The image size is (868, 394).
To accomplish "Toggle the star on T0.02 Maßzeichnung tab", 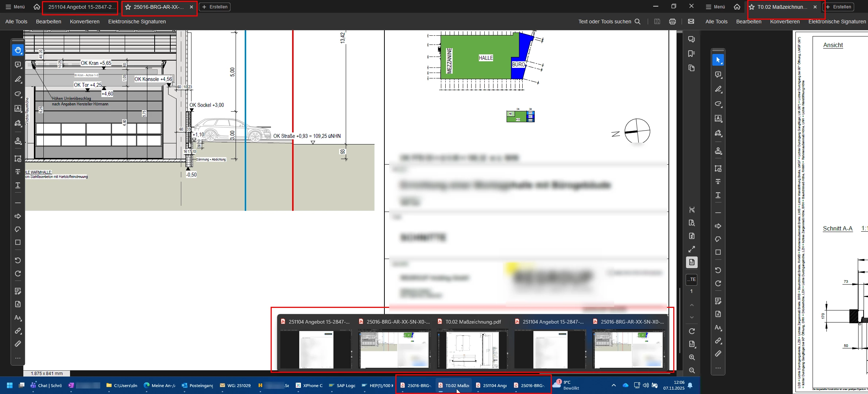I will click(752, 7).
